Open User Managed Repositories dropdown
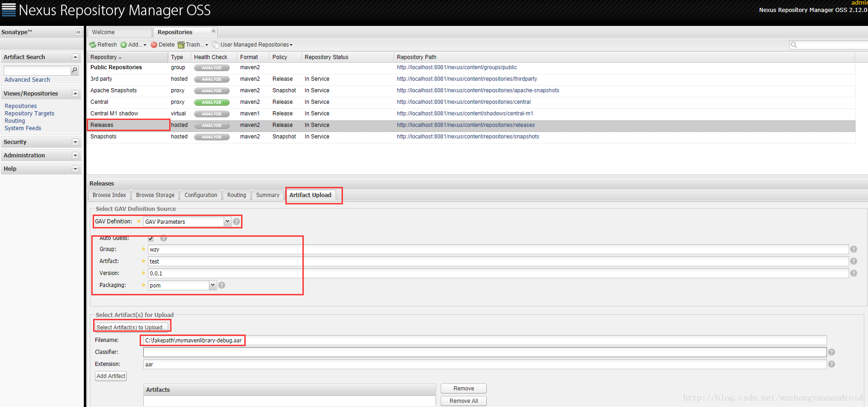Viewport: 868px width, 407px height. [252, 45]
